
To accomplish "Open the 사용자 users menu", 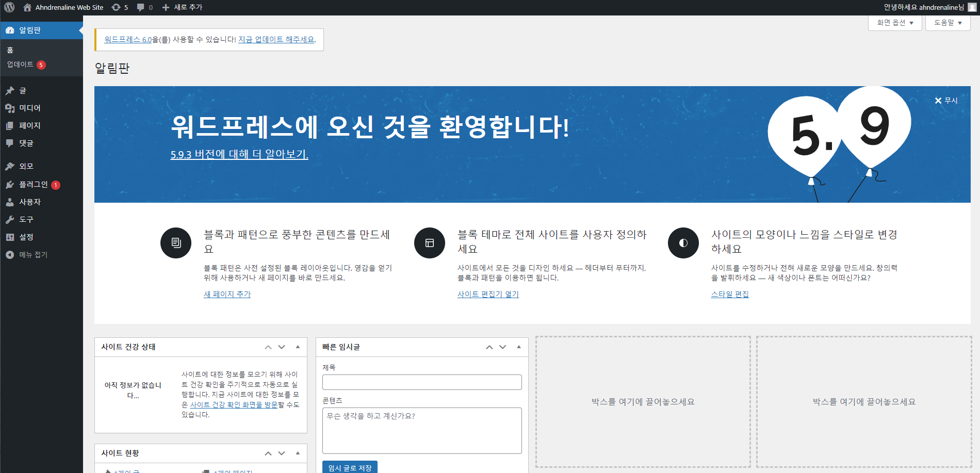I will (30, 202).
